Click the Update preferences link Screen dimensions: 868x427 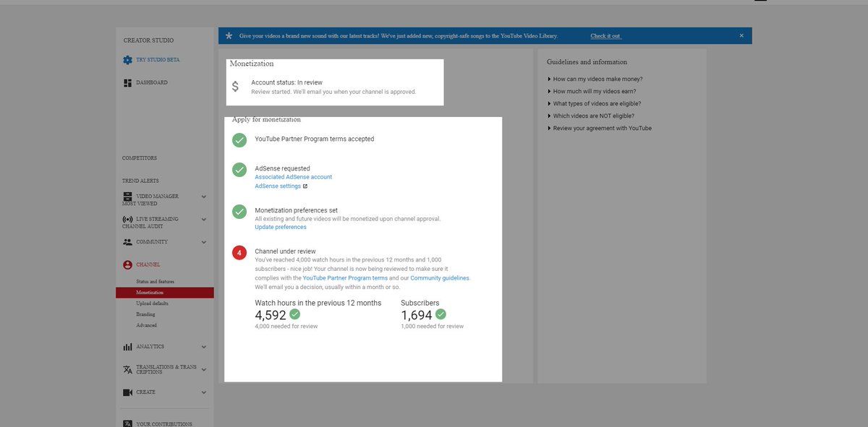(x=281, y=228)
